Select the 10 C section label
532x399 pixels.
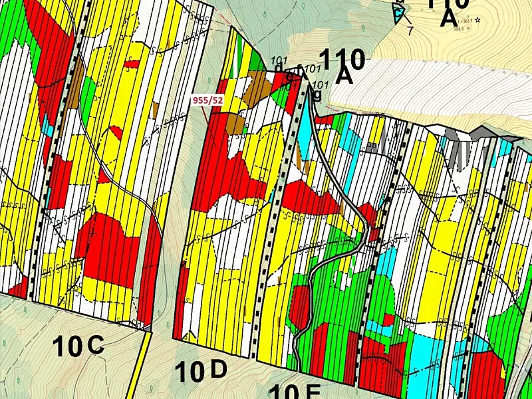78,345
